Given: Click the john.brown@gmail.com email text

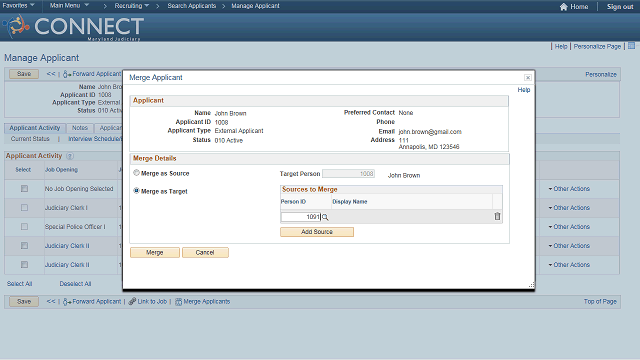Looking at the screenshot, I should point(430,131).
